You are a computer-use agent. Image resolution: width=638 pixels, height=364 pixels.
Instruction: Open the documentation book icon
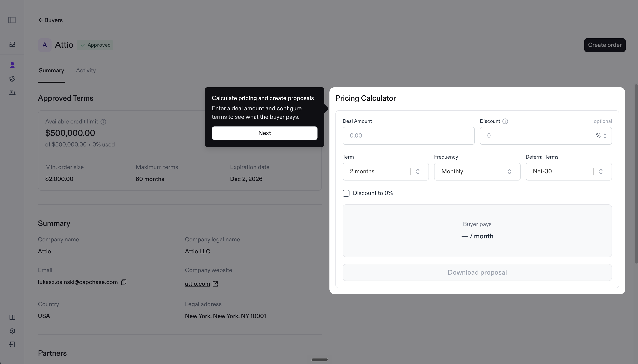click(12, 317)
